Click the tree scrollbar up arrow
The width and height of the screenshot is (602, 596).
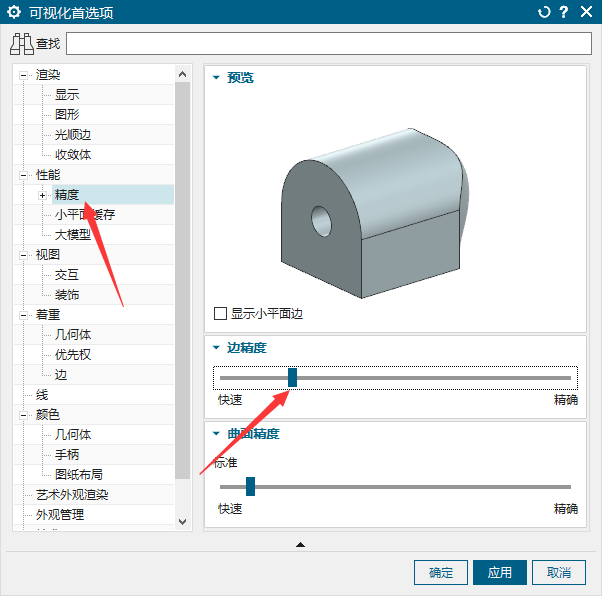click(x=182, y=74)
